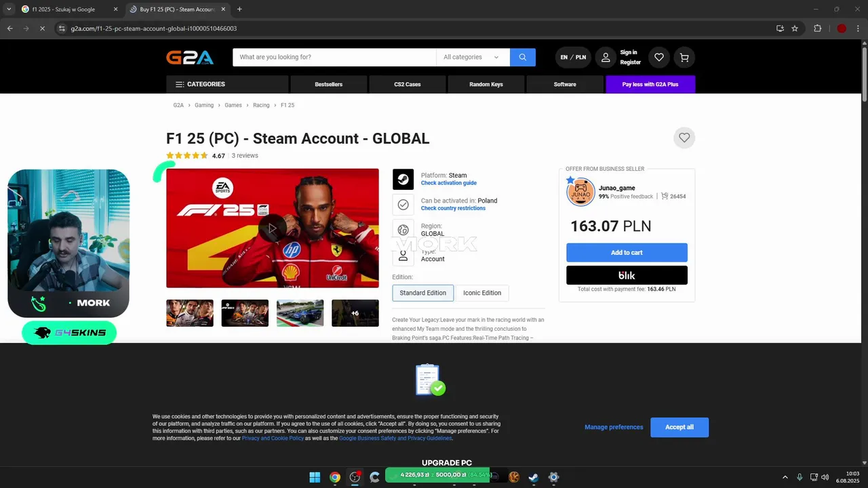The height and width of the screenshot is (488, 868).
Task: Open the Windows Start menu
Action: click(315, 477)
